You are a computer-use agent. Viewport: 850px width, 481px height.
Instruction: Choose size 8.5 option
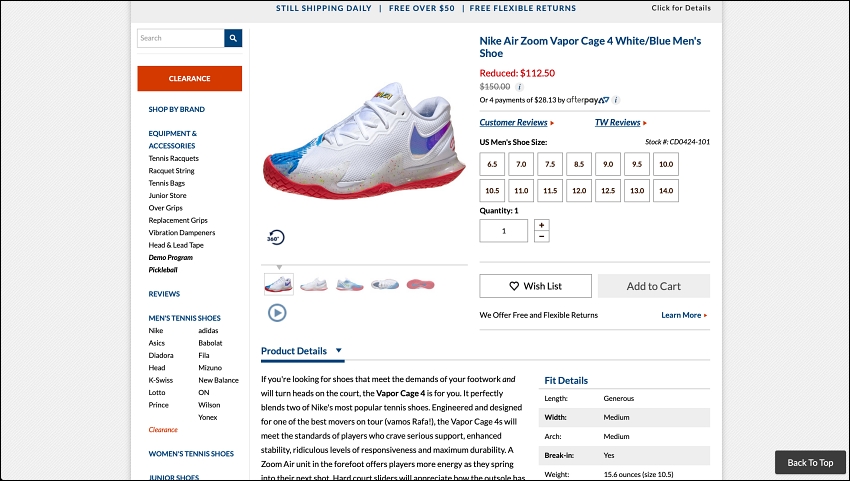[x=579, y=164]
